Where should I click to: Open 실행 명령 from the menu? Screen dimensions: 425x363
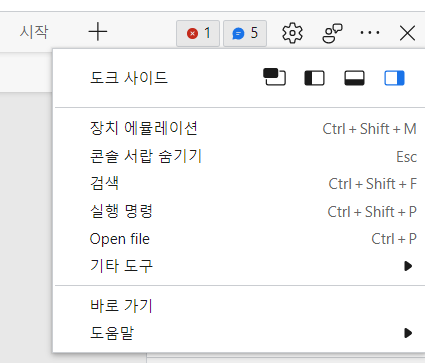coord(239,211)
